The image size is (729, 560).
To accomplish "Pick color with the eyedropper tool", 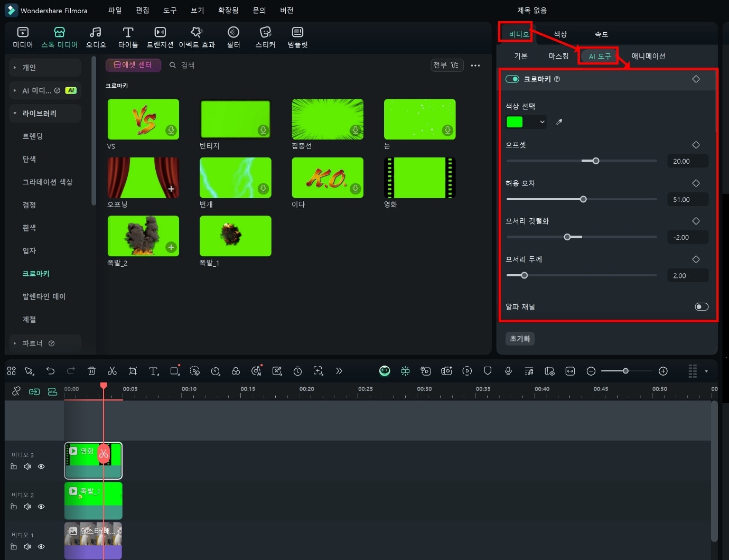I will [559, 122].
